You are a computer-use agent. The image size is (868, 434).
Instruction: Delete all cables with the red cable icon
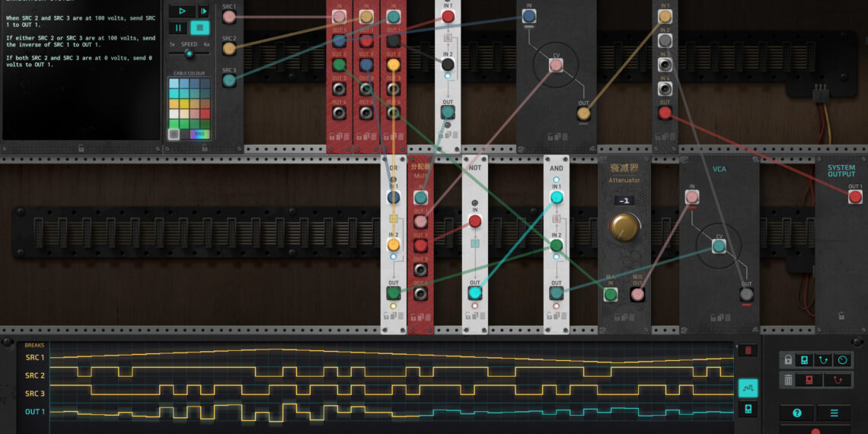click(x=838, y=380)
